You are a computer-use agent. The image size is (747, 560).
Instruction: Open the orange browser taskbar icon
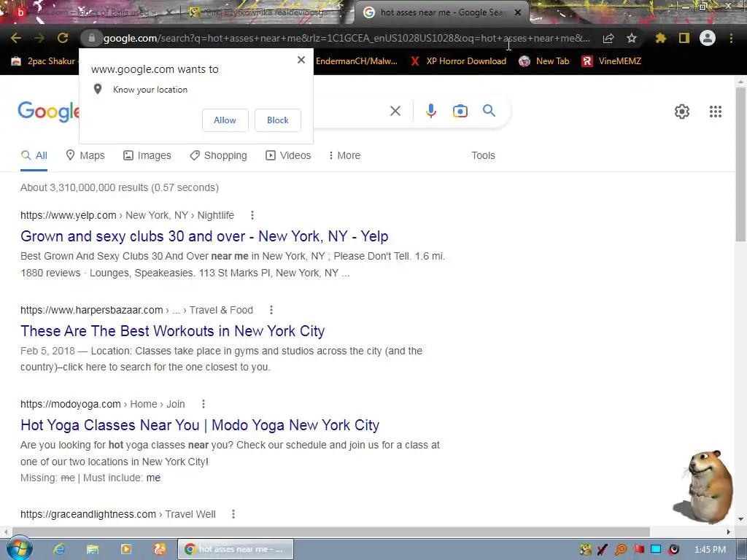[x=159, y=549]
